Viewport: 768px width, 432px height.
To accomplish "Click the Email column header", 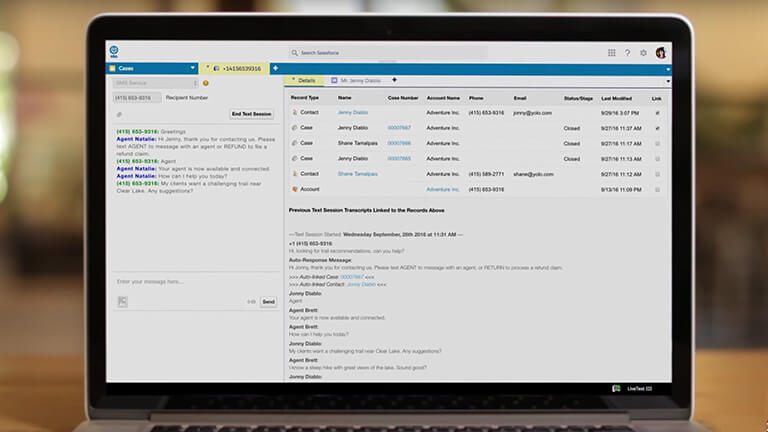I will [520, 98].
